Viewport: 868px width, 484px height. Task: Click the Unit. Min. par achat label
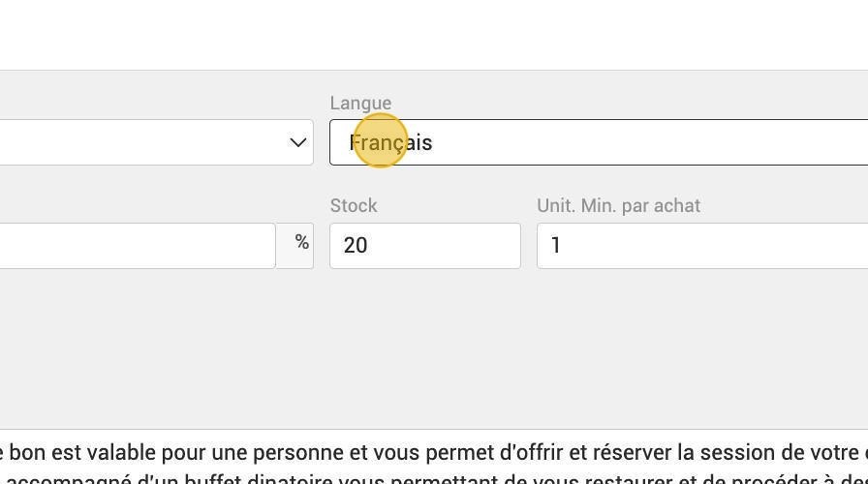point(618,206)
